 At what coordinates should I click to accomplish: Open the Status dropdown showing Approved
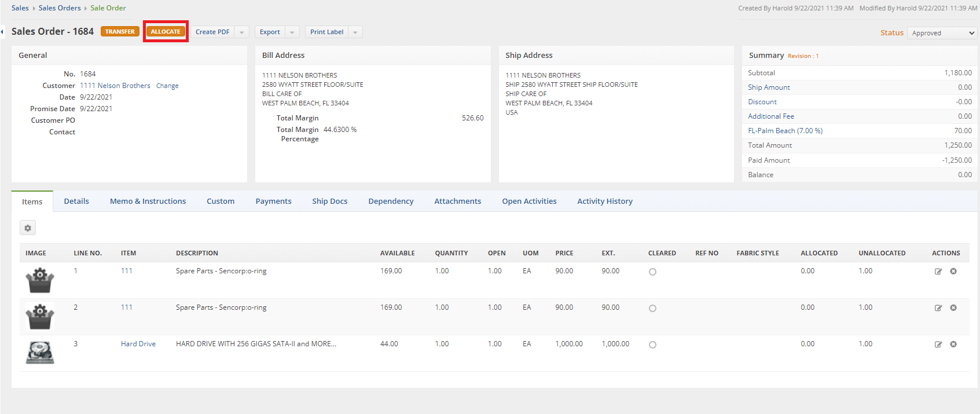click(942, 33)
